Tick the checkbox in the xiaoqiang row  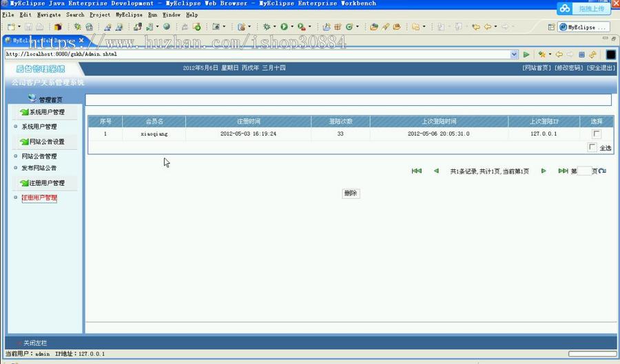[597, 134]
